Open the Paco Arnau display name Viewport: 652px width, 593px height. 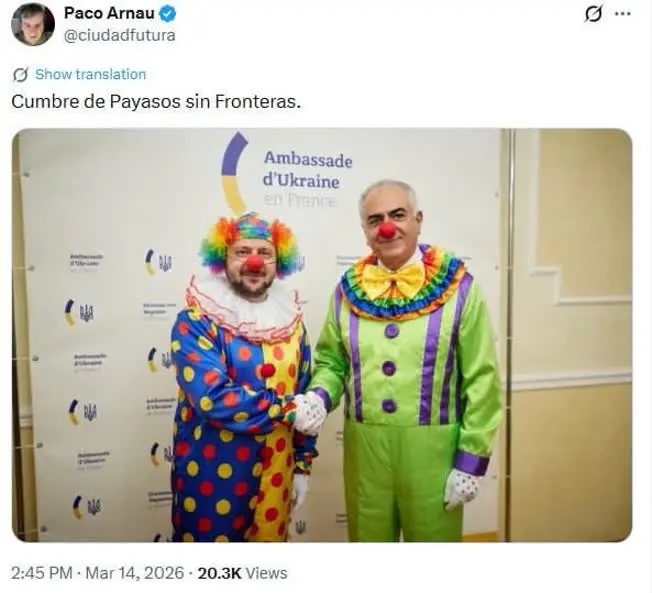(x=109, y=13)
